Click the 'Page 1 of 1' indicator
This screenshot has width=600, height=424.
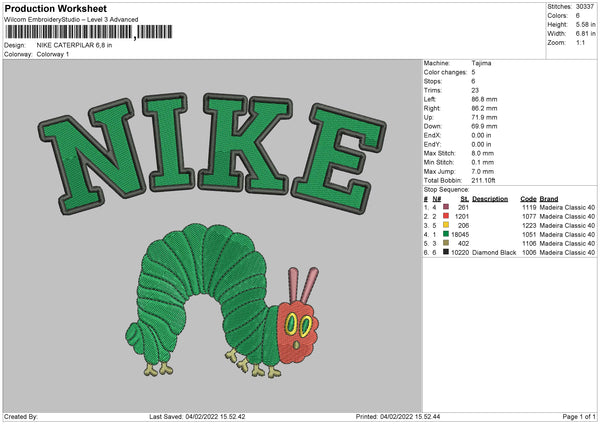click(579, 417)
